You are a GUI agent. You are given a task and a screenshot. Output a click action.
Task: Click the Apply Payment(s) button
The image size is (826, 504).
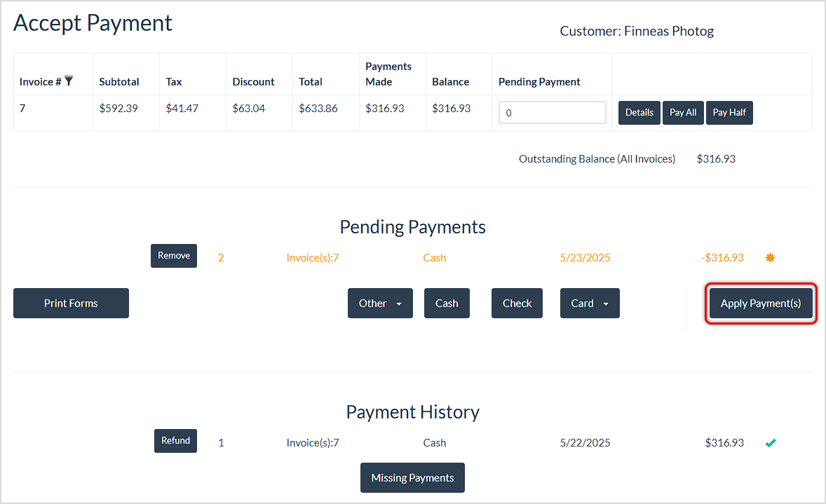(x=760, y=303)
